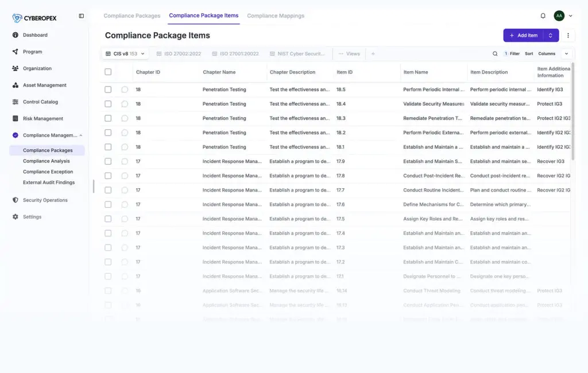Open comment bubble for item 18.5
Image resolution: width=588 pixels, height=373 pixels.
click(125, 90)
